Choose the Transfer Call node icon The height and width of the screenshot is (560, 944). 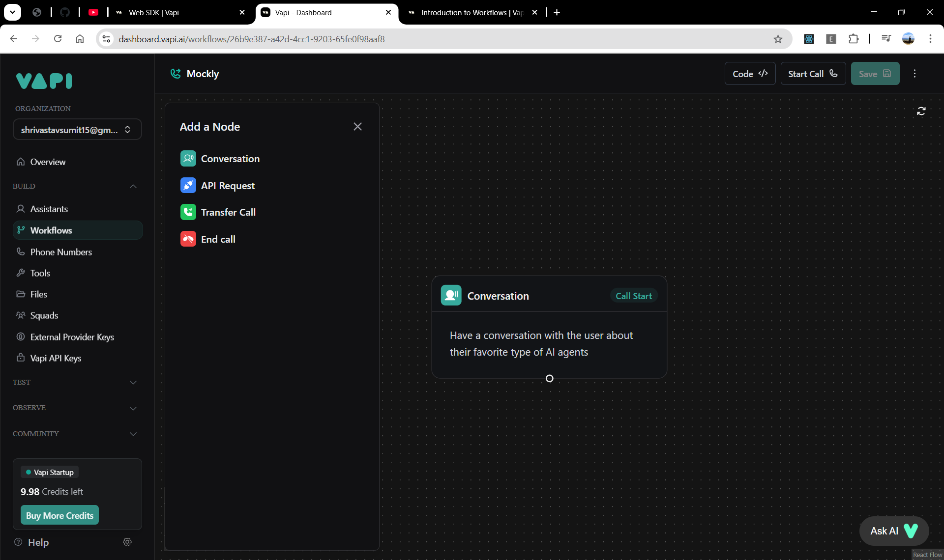pos(188,212)
